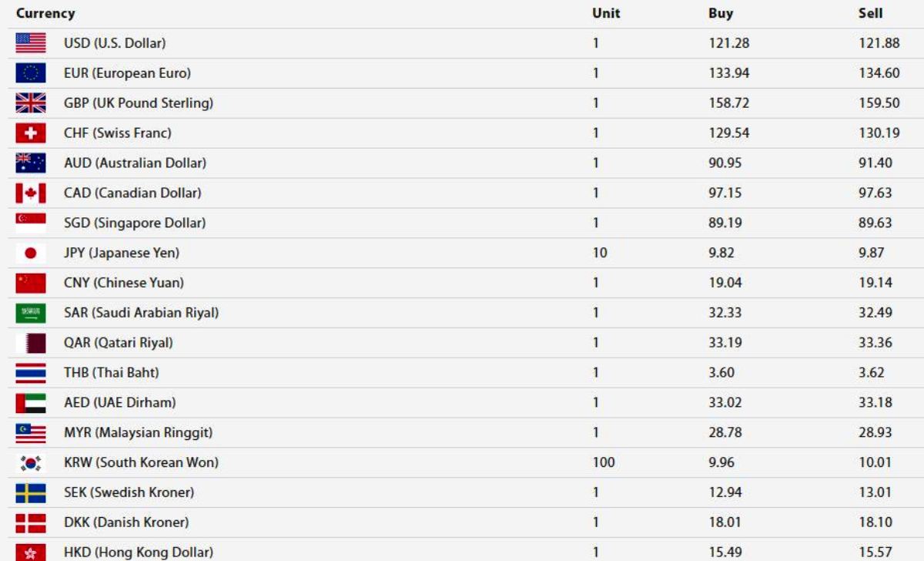Click the Currency column header
The height and width of the screenshot is (561, 924).
(x=45, y=13)
